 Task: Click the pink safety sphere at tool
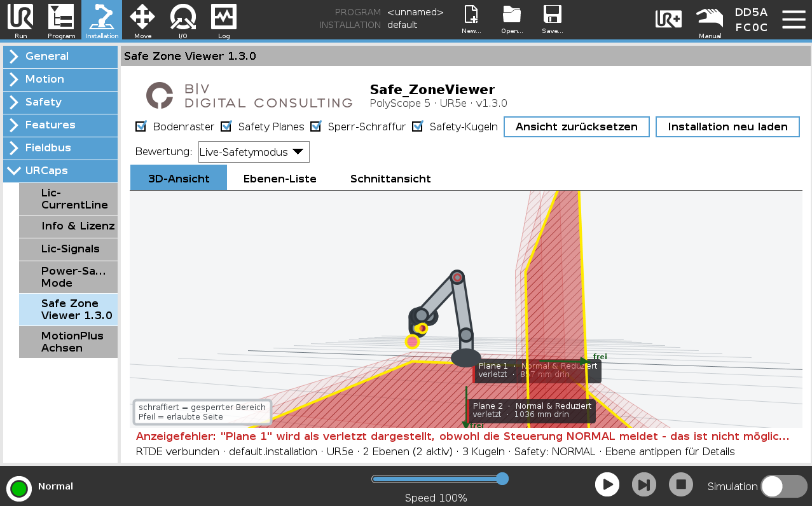point(412,342)
